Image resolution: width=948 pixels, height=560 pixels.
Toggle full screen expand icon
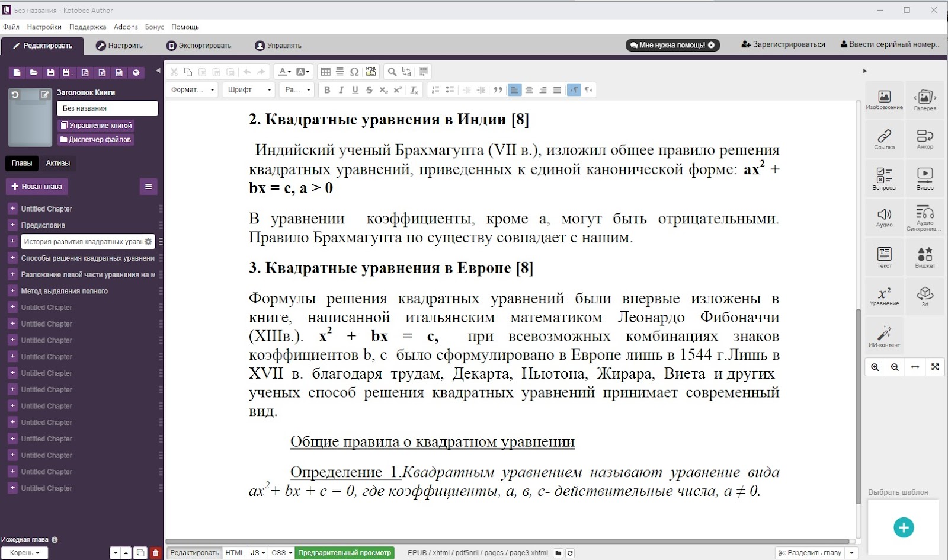(935, 367)
